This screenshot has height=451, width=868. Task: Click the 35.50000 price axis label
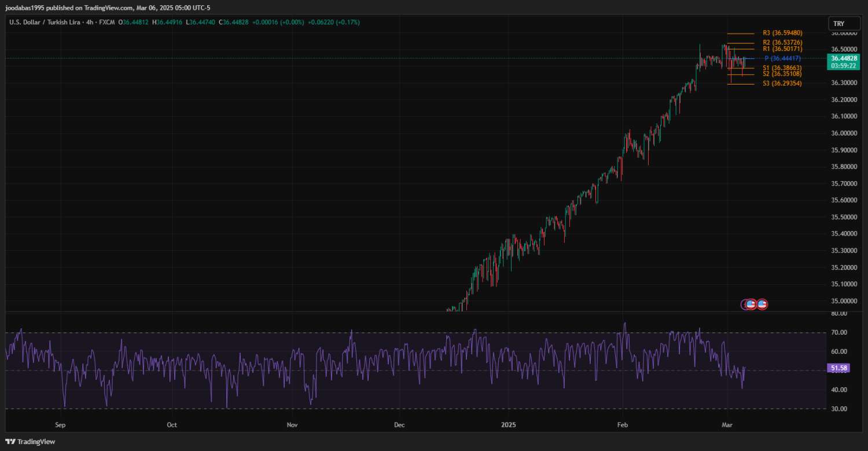(x=844, y=217)
